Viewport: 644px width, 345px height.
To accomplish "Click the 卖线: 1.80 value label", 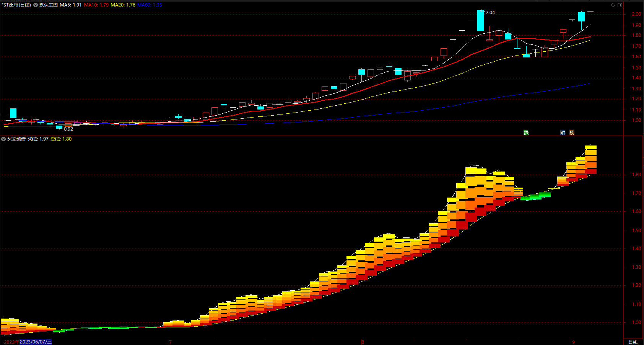I will [61, 139].
